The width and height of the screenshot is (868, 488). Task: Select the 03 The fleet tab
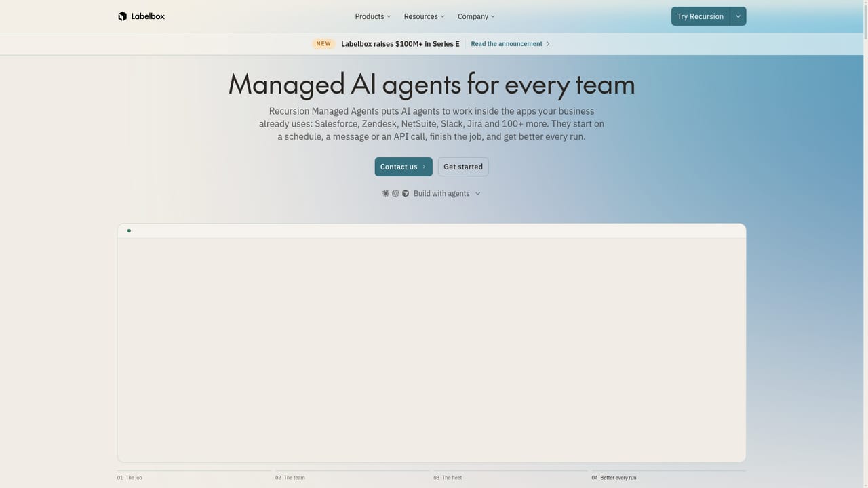point(511,474)
